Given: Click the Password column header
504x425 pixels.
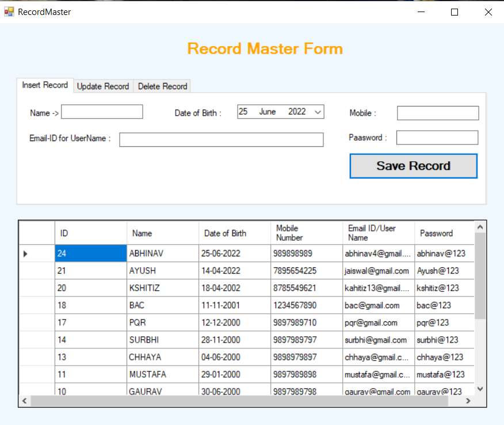Looking at the screenshot, I should [x=444, y=233].
